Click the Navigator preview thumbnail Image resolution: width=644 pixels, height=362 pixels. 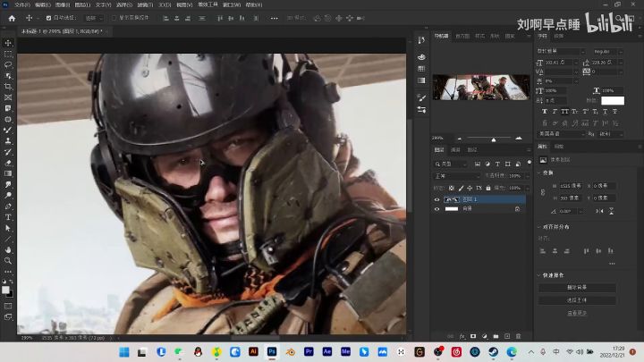click(x=481, y=87)
